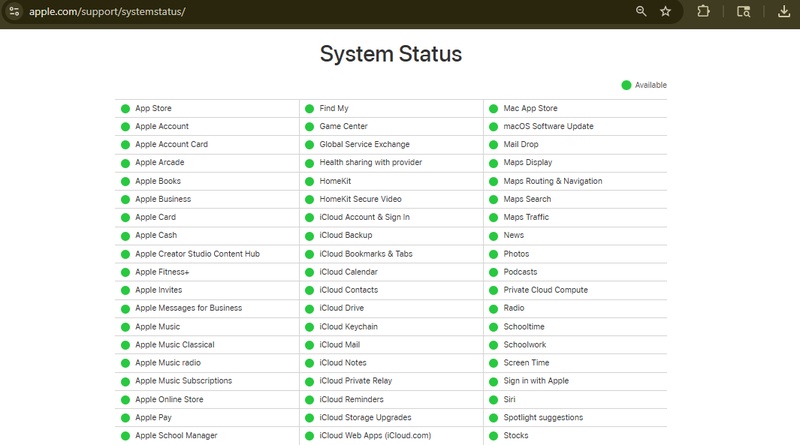800x445 pixels.
Task: Click the green dot next to Photos
Action: tap(493, 254)
